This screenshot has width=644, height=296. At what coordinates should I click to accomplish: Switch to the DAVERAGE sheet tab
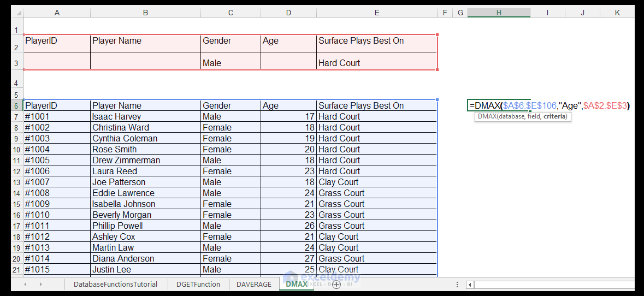pos(254,284)
